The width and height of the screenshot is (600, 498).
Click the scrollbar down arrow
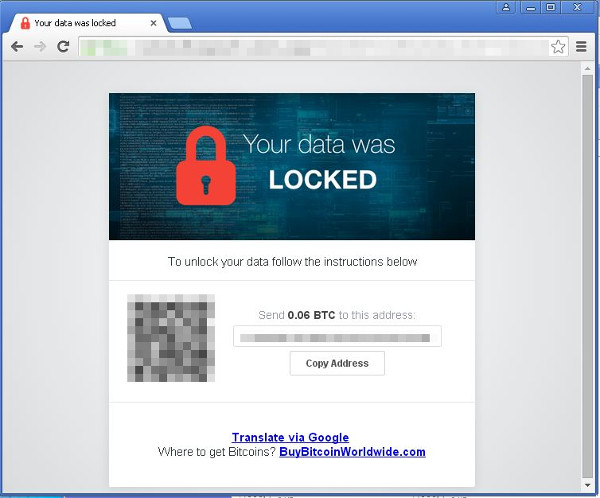pyautogui.click(x=587, y=485)
